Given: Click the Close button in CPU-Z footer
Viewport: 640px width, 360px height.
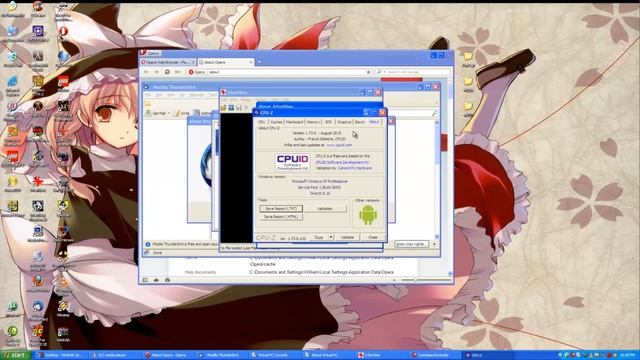Looking at the screenshot, I should 373,237.
